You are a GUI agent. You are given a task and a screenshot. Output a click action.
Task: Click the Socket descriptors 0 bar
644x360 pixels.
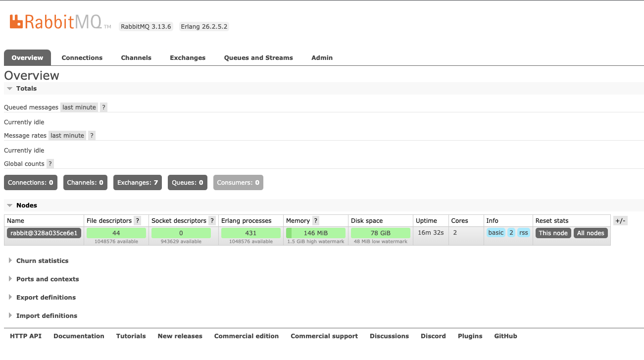point(181,233)
